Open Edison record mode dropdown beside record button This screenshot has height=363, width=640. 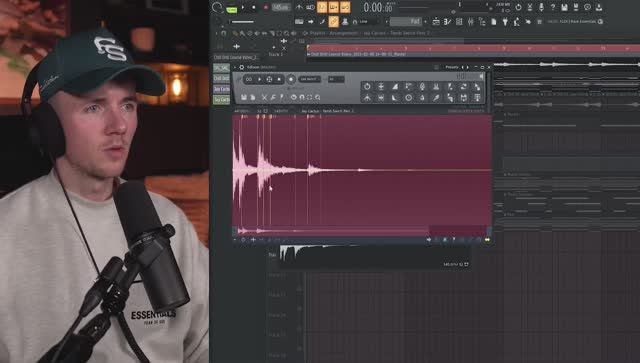pyautogui.click(x=309, y=79)
